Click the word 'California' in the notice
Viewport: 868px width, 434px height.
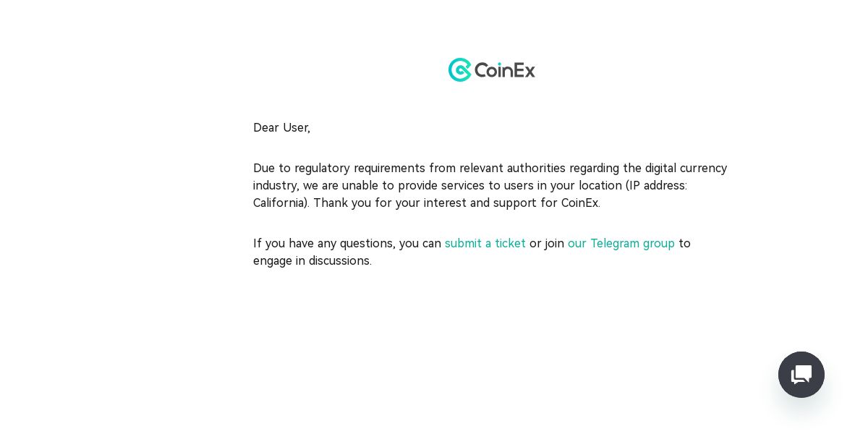click(x=279, y=203)
